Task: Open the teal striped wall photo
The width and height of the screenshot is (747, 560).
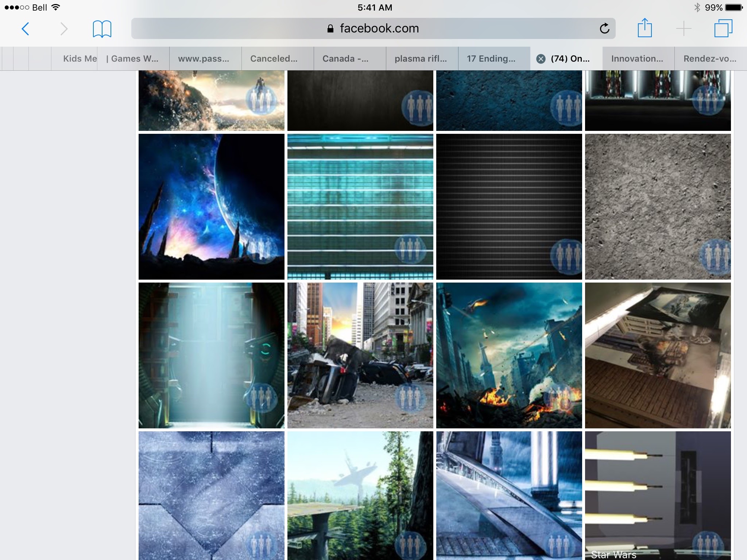Action: tap(360, 207)
